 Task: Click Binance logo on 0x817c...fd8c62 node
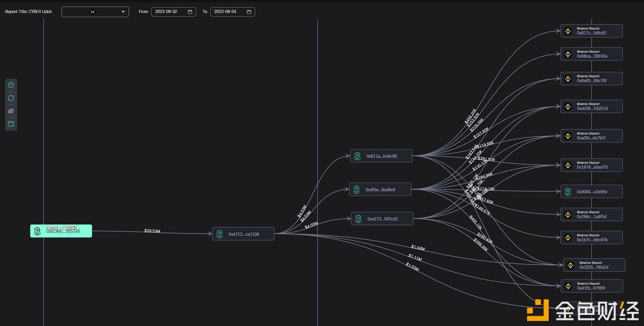(568, 31)
